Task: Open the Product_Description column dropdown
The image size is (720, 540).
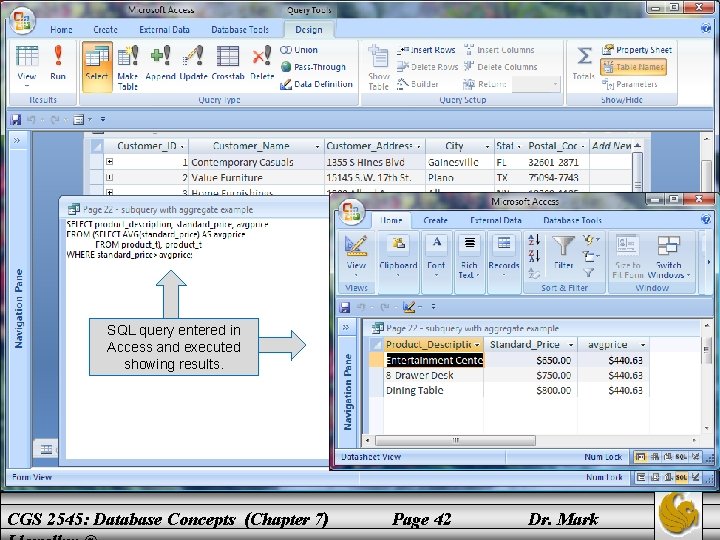Action: click(x=477, y=345)
